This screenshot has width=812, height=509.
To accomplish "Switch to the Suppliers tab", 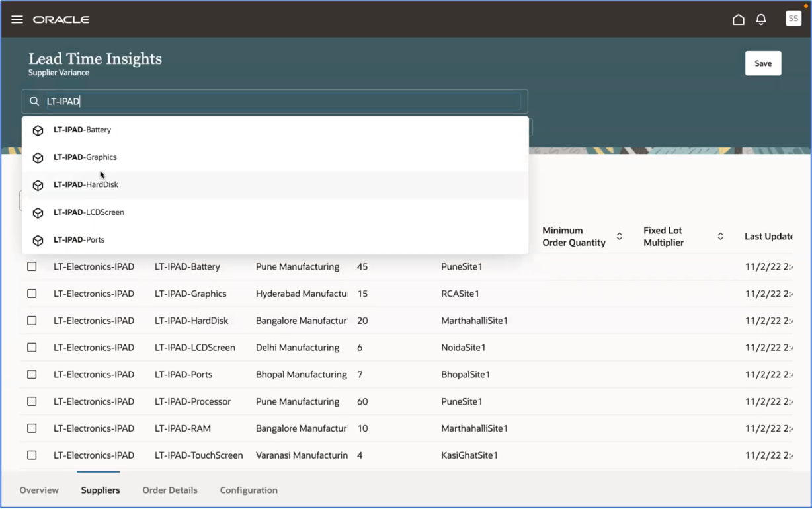I will [x=101, y=490].
